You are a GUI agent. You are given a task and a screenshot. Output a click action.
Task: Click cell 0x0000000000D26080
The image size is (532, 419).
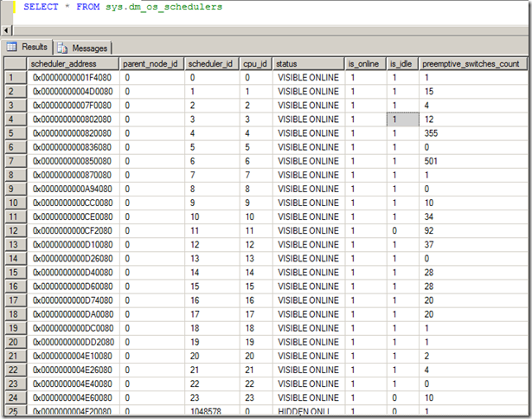point(74,259)
